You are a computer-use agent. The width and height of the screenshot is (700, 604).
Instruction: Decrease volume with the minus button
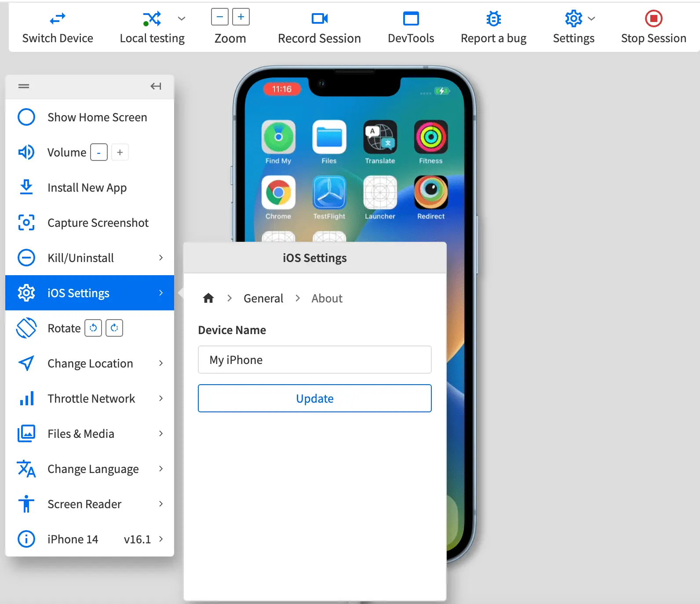point(99,153)
